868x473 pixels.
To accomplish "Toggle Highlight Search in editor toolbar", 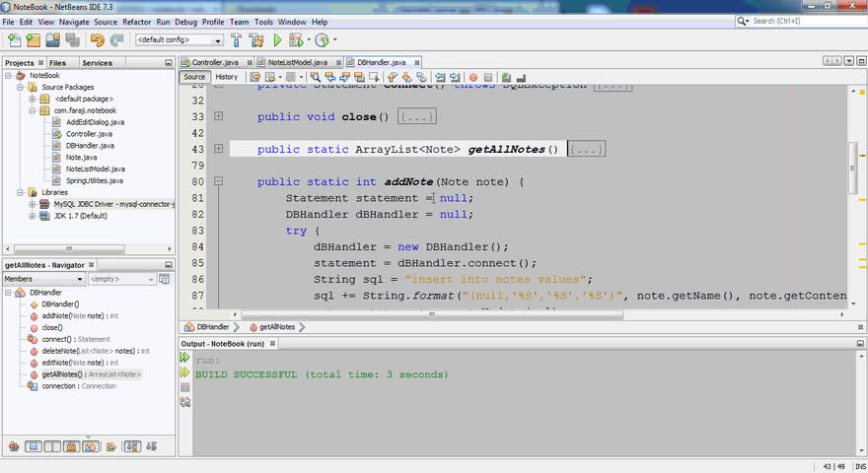I will 359,77.
